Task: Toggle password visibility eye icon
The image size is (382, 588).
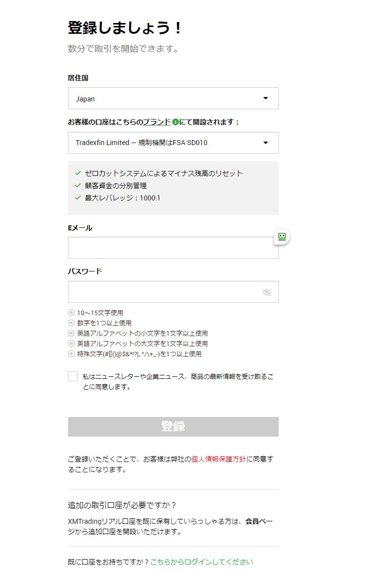Action: point(266,293)
